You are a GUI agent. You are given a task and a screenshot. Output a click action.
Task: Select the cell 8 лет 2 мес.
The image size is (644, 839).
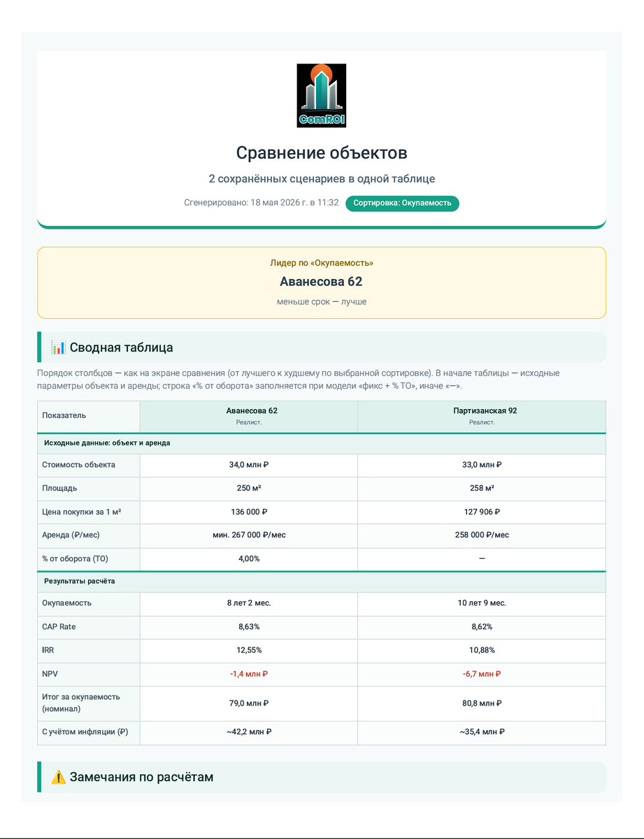coord(249,603)
